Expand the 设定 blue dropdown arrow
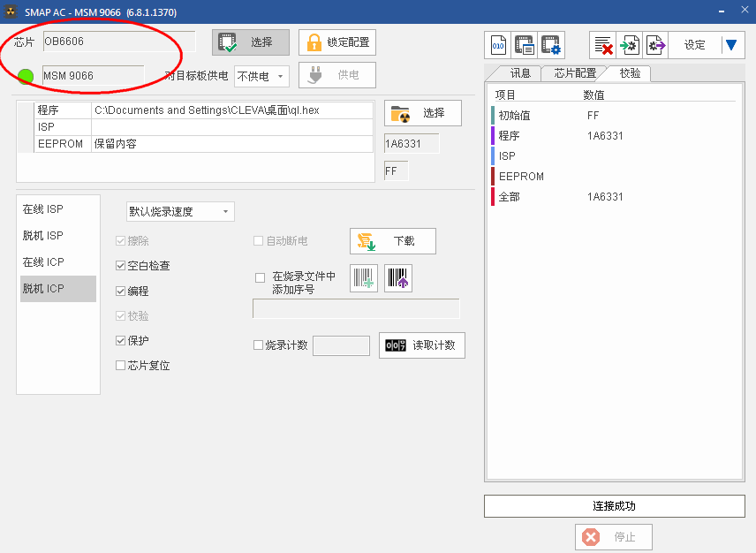This screenshot has height=553, width=756. pos(731,45)
